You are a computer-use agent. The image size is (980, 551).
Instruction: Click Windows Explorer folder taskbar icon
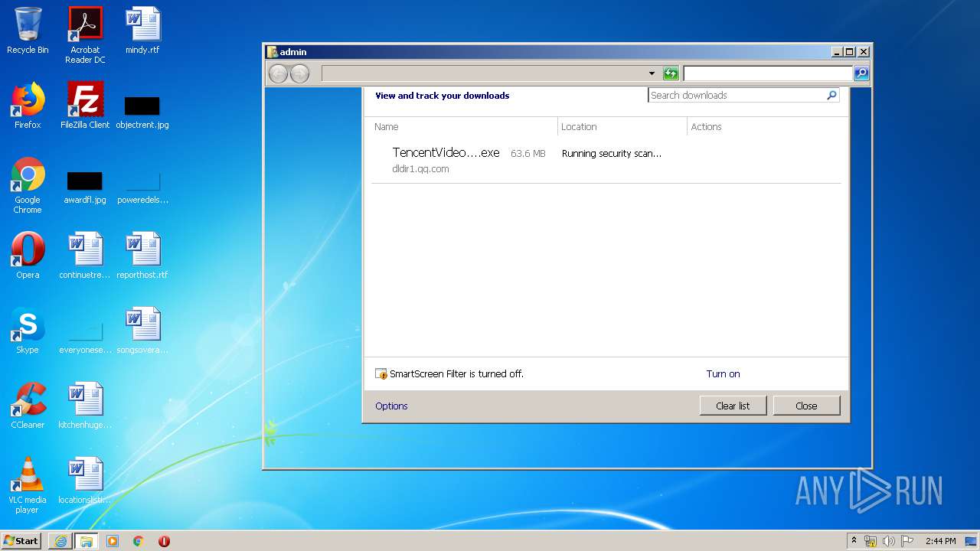[x=87, y=541]
